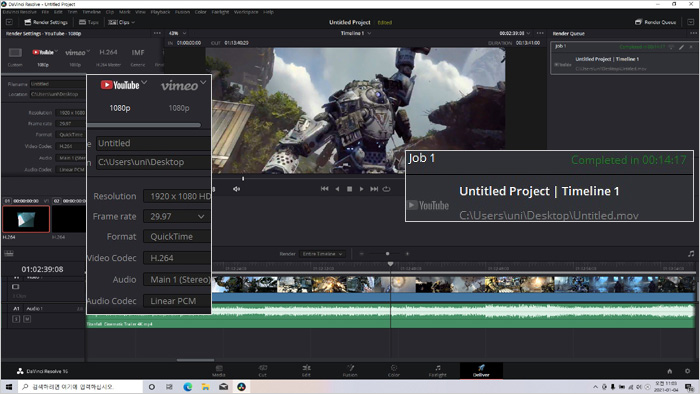Click small Location path field
Screen dimensions: 700x394
click(x=58, y=94)
